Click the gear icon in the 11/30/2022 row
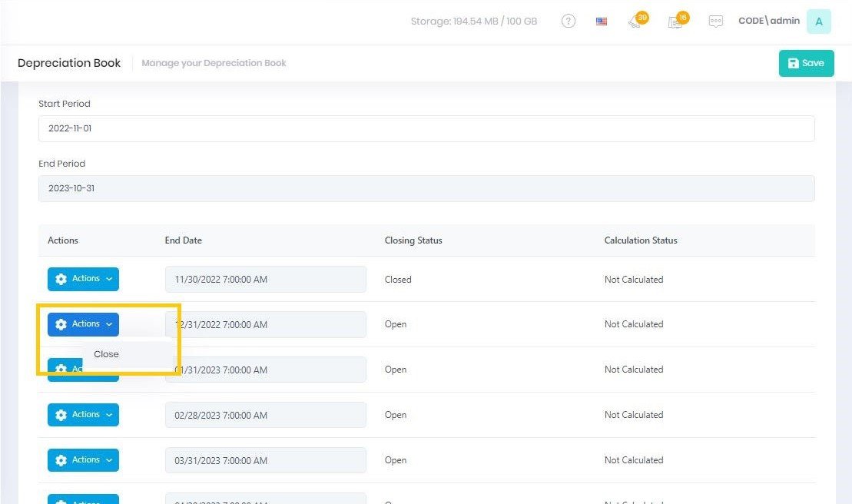Image resolution: width=852 pixels, height=504 pixels. tap(61, 280)
